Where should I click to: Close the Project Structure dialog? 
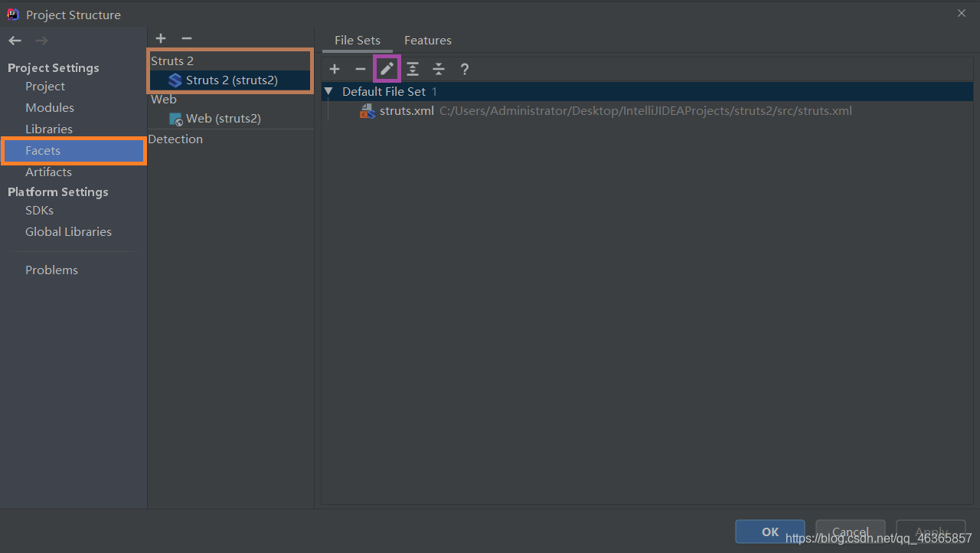tap(962, 14)
